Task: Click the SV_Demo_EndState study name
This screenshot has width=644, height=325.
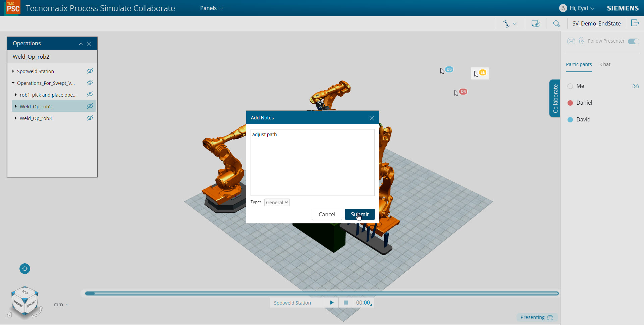Action: tap(596, 23)
